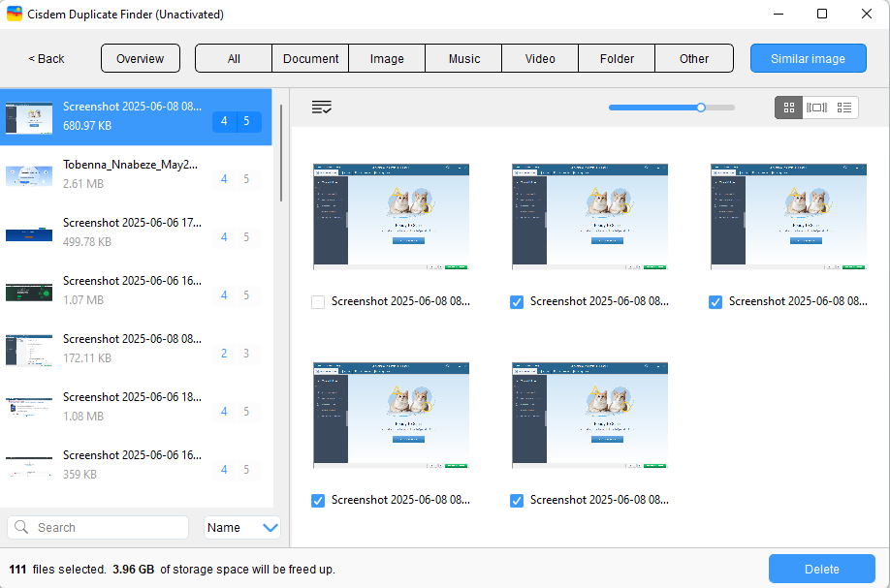
Task: Click the Cisdem Duplicate Finder app logo
Action: coord(15,14)
